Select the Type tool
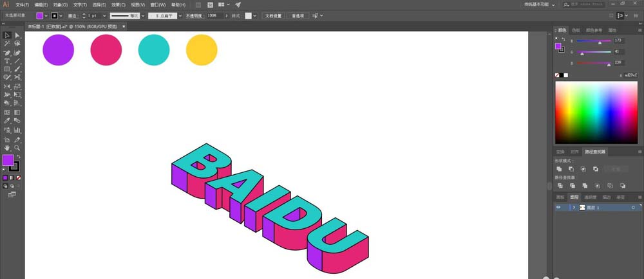This screenshot has width=644, height=279. tap(7, 61)
